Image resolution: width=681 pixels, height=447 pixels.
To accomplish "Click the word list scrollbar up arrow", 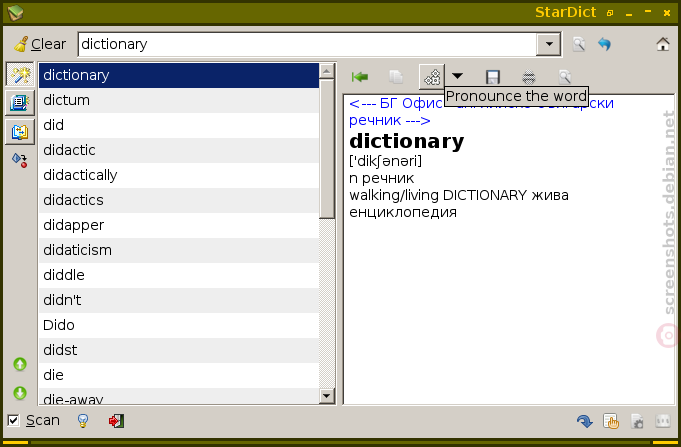I will tap(327, 70).
